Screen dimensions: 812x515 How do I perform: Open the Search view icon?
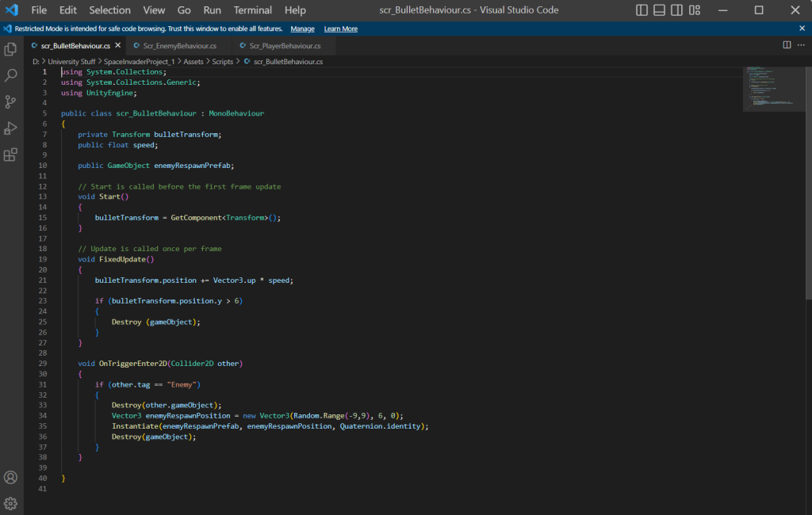(11, 76)
